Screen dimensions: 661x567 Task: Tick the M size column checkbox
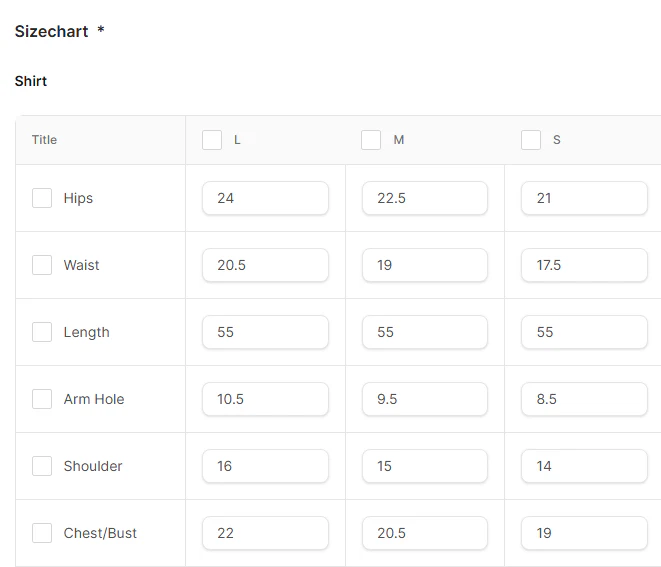coord(371,140)
